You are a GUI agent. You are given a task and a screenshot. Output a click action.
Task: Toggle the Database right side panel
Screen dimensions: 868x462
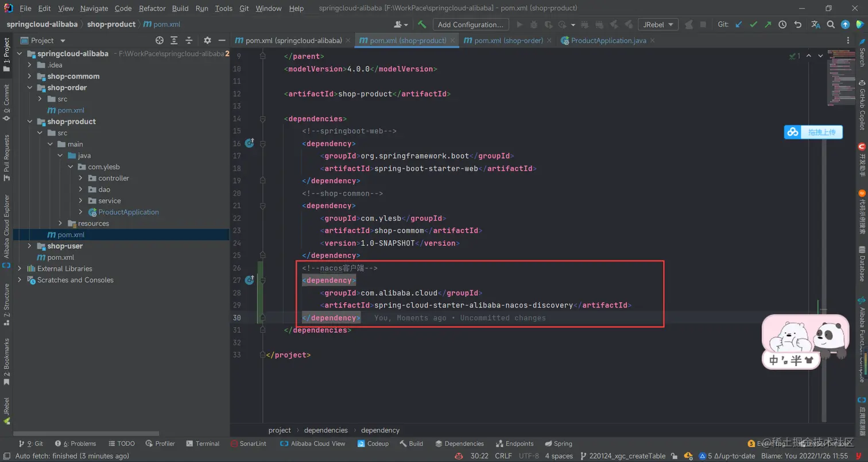click(x=862, y=263)
